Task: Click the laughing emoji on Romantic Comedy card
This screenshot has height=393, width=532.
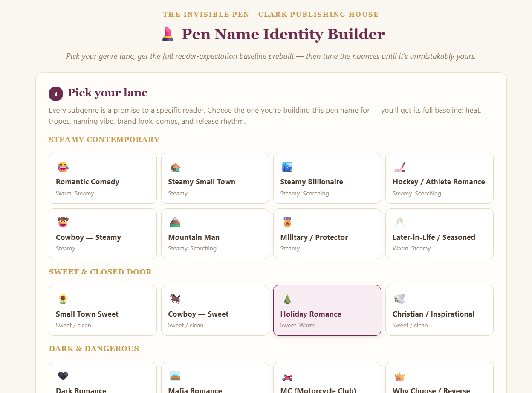Action: 63,167
